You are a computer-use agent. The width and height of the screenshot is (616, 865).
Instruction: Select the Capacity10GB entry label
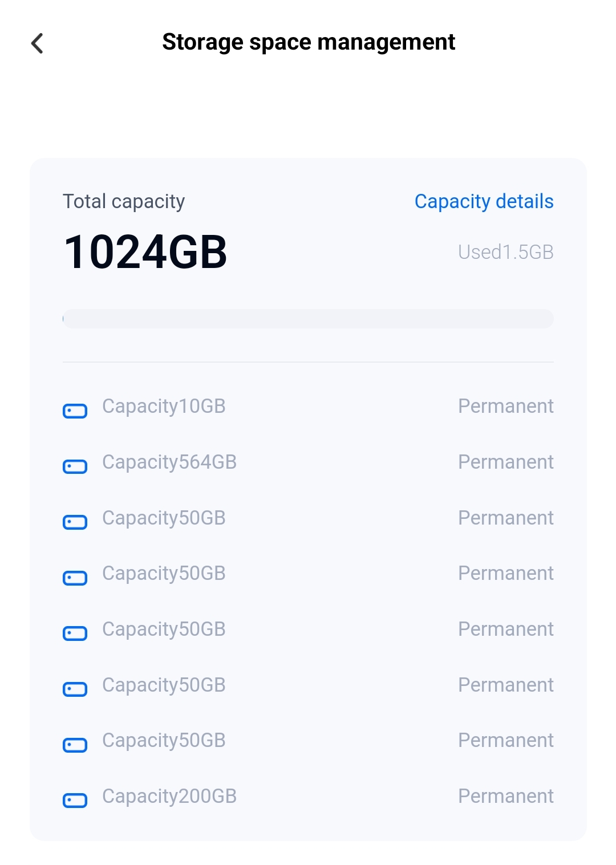pos(164,406)
